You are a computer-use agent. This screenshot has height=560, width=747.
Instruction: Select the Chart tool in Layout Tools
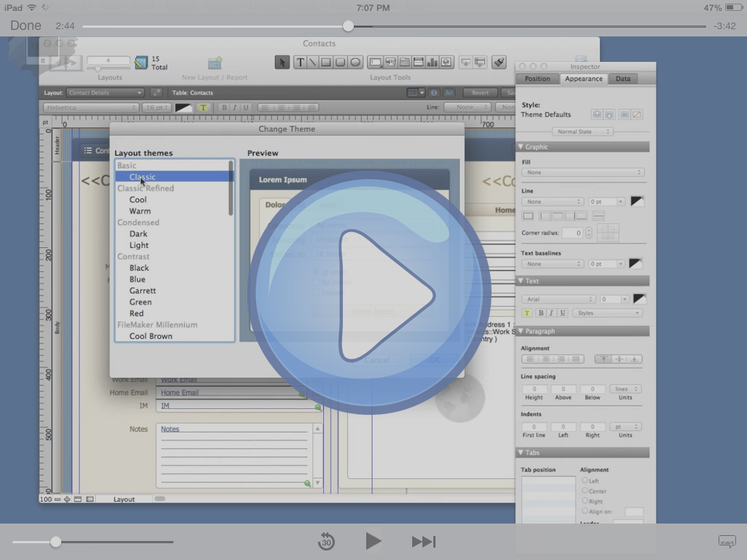click(x=432, y=63)
